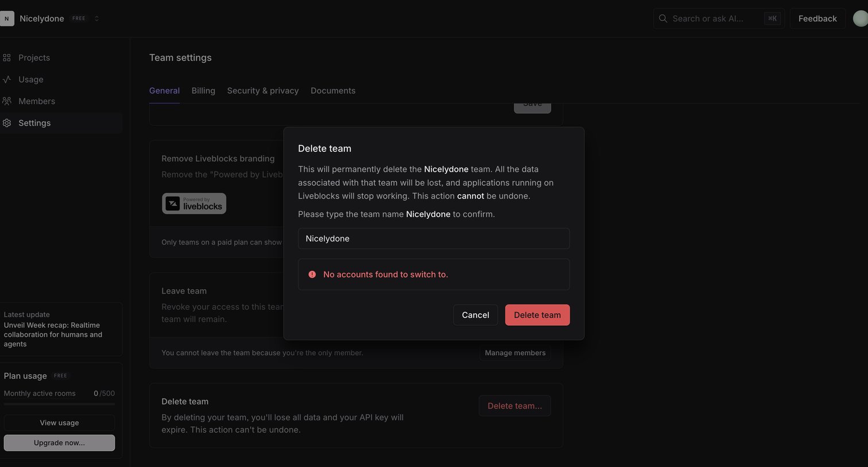Viewport: 868px width, 467px height.
Task: Switch to the Security & privacy tab
Action: [x=263, y=91]
